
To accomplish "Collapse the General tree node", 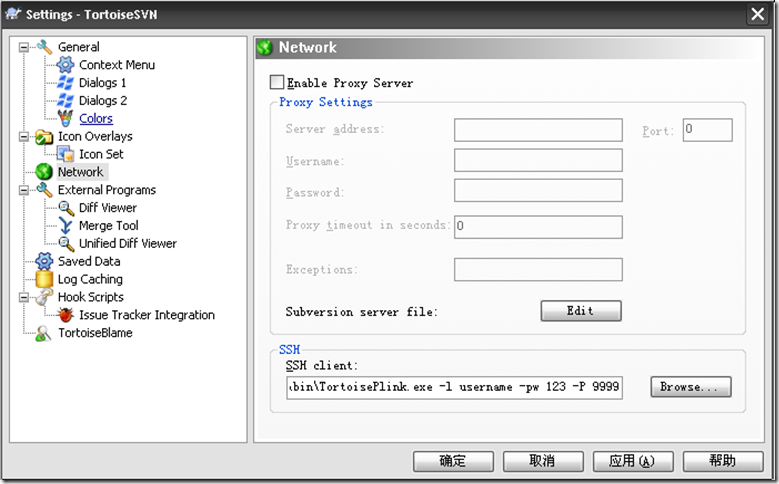I will pos(23,47).
